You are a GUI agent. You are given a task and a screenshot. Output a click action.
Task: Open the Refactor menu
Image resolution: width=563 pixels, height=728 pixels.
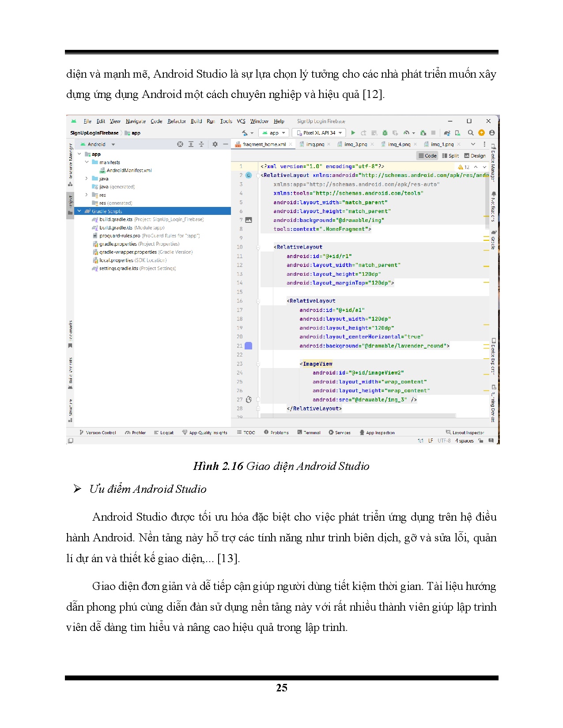[x=176, y=121]
